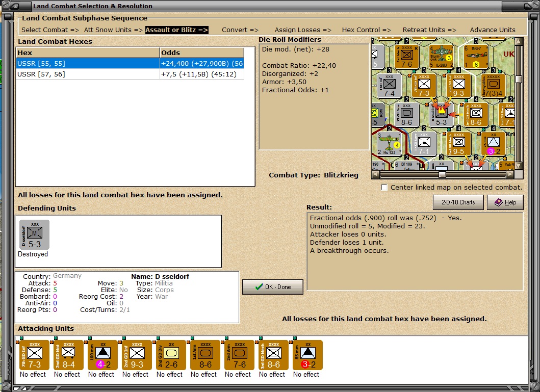Click the 7-3 infantry counter on the map
540x392 pixels.
point(424,85)
